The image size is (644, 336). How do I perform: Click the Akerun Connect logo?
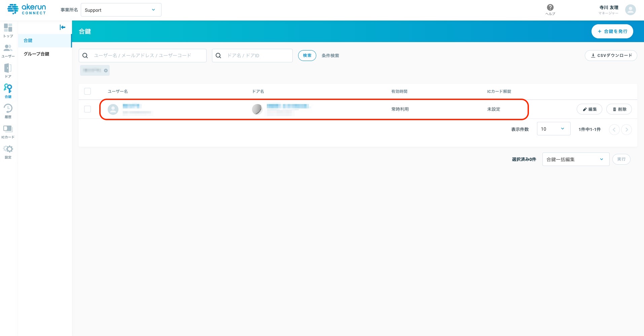(x=27, y=9)
